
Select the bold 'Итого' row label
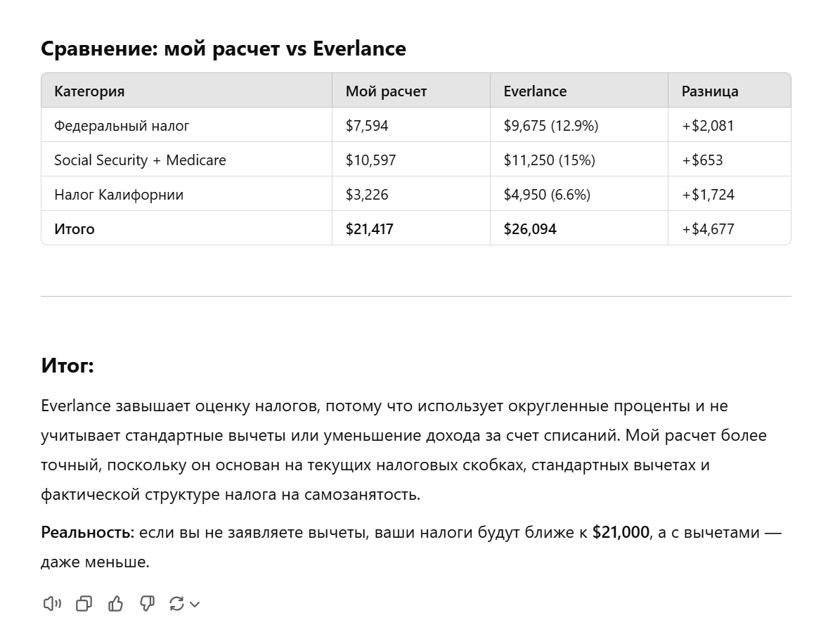click(75, 229)
